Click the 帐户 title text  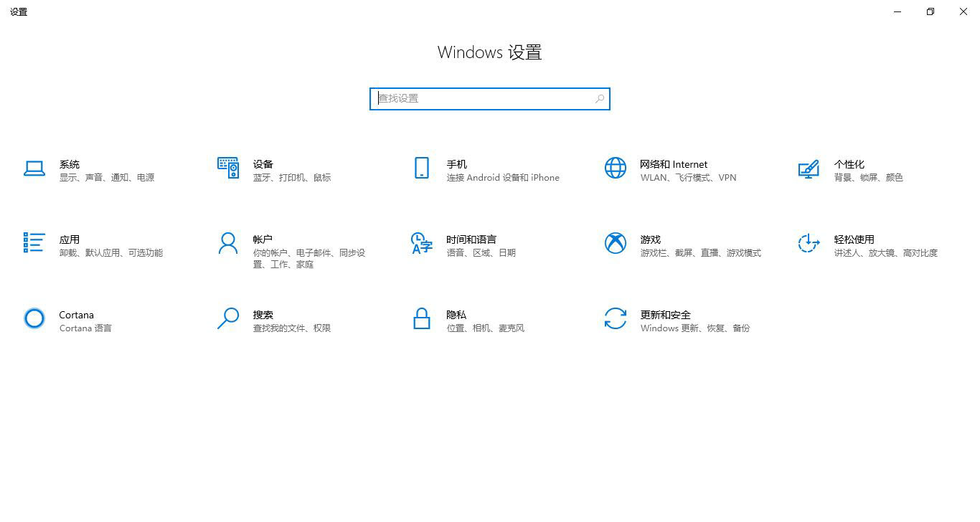tap(263, 239)
